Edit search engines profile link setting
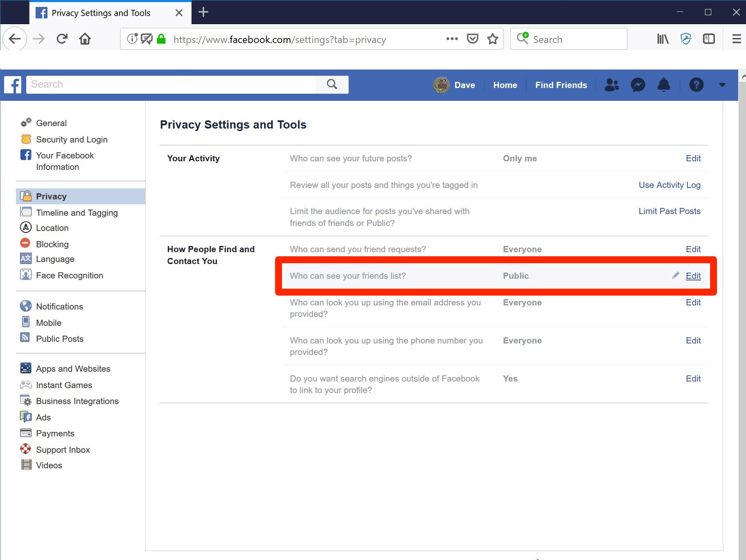 coord(693,379)
